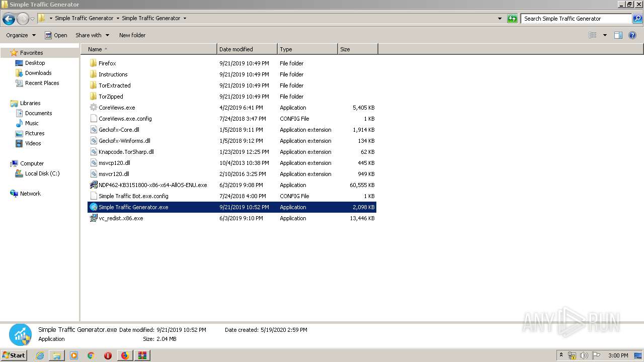Click the Open toolbar button
Image resolution: width=644 pixels, height=362 pixels.
(56, 35)
